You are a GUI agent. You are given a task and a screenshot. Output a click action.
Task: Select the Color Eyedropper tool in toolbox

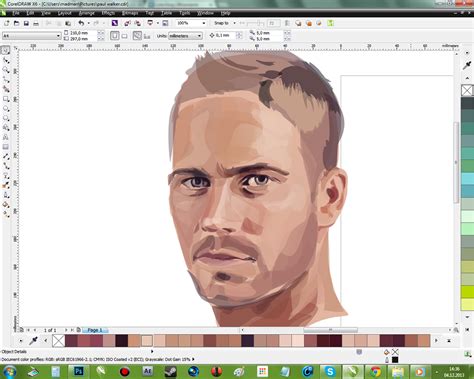[6, 185]
